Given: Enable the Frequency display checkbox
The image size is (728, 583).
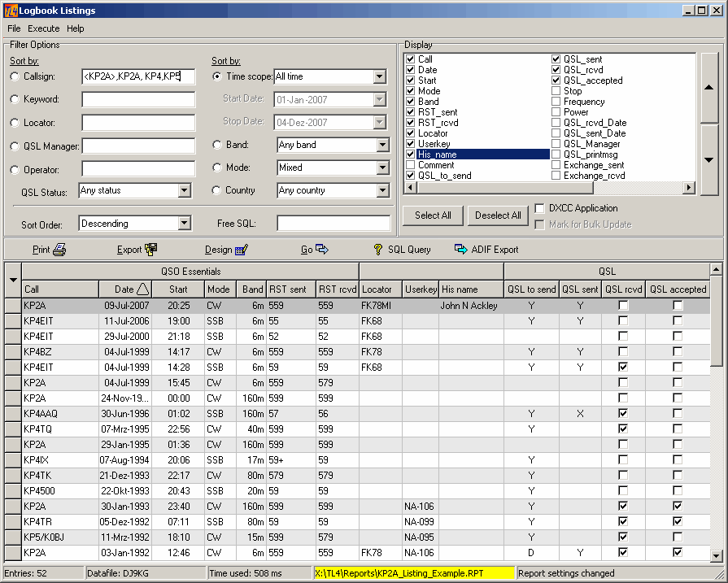Looking at the screenshot, I should coord(556,102).
